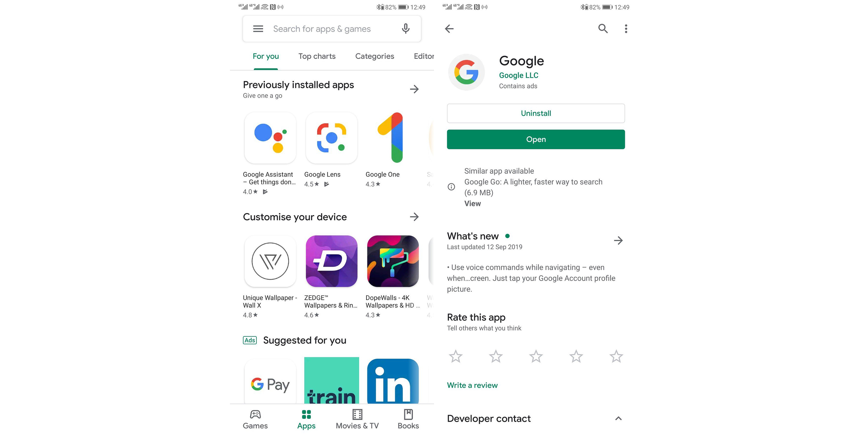Click View similar Google Go app link
868x434 pixels.
(472, 203)
